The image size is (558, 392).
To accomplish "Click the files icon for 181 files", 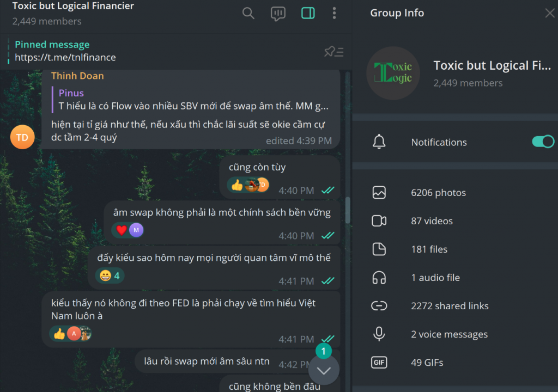I will [x=379, y=249].
